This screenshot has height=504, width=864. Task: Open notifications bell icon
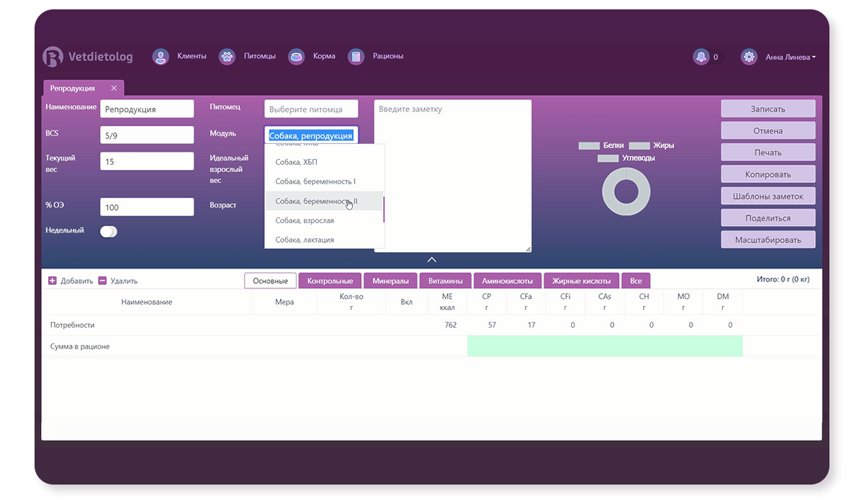(x=701, y=57)
